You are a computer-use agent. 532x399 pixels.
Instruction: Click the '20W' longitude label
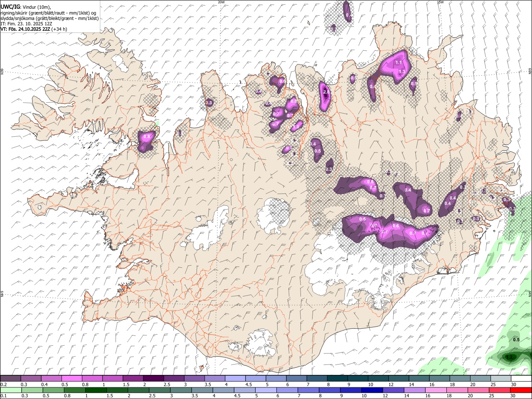click(221, 2)
